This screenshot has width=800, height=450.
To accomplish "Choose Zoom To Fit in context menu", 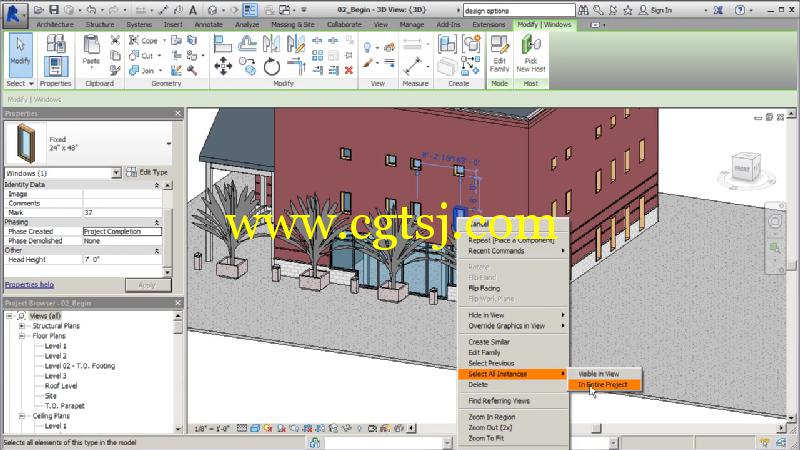I will (x=486, y=438).
